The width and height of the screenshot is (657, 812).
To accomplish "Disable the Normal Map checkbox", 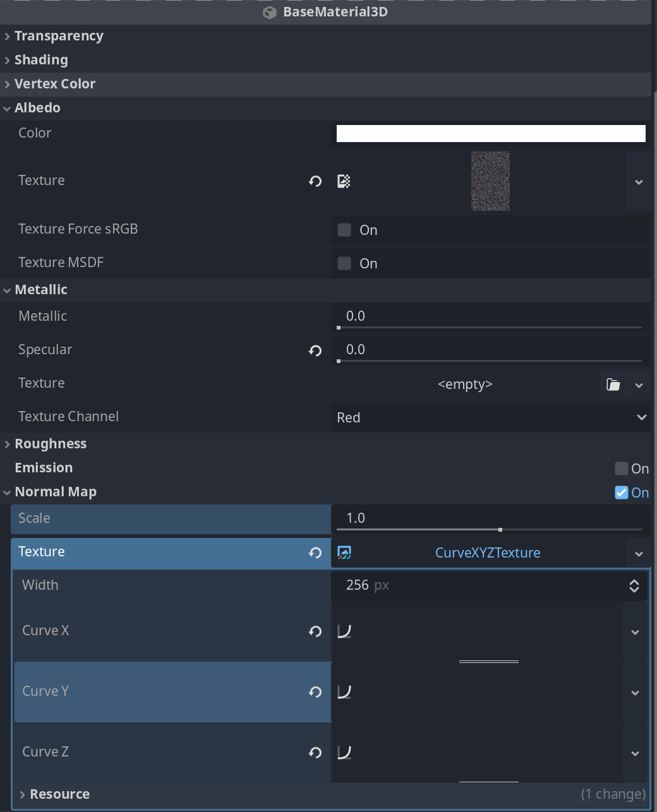I will point(622,493).
